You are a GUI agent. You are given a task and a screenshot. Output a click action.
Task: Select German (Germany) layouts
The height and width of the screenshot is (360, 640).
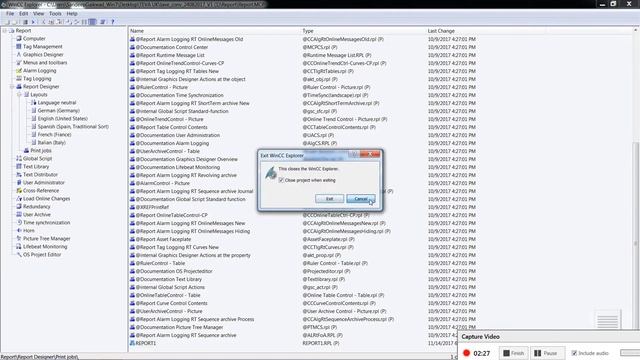coord(58,111)
